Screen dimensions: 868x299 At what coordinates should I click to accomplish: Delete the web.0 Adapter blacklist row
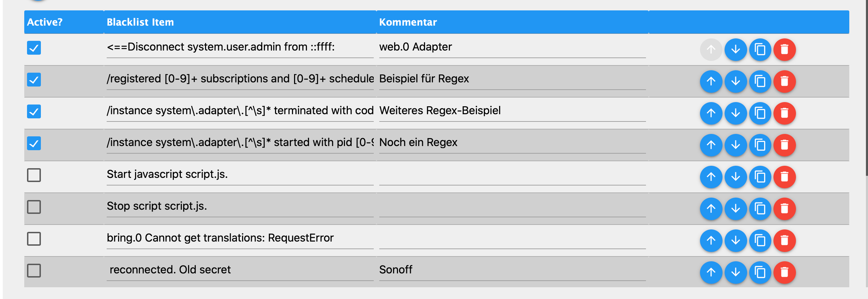[784, 49]
